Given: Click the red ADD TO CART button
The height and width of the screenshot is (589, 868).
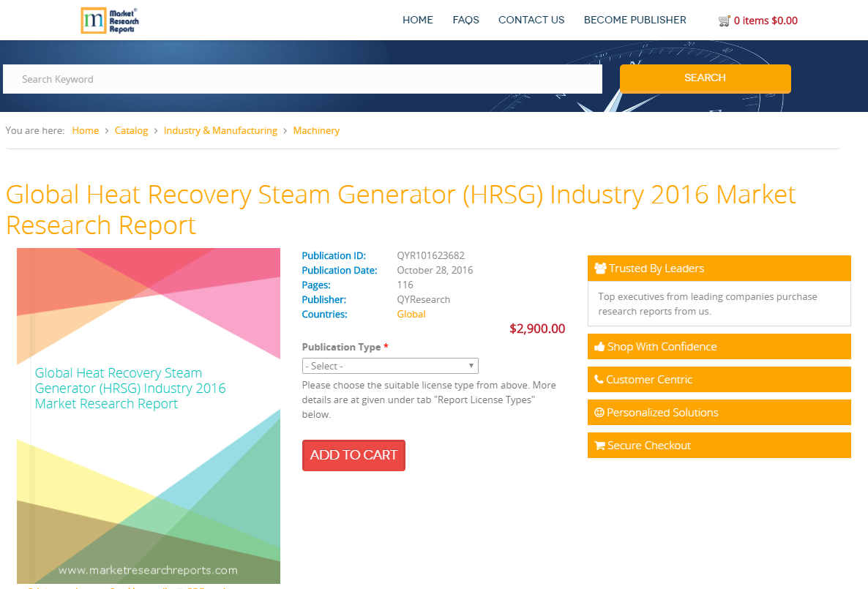Looking at the screenshot, I should [x=353, y=455].
